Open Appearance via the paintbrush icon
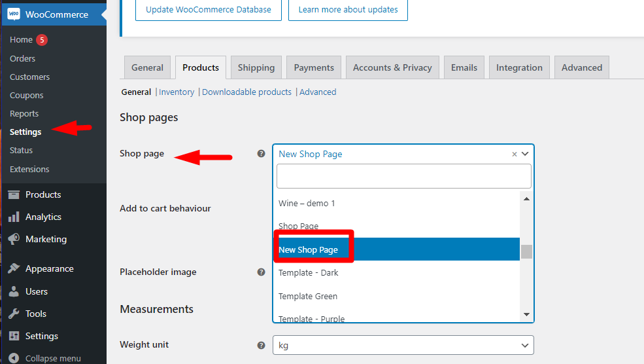 tap(14, 268)
